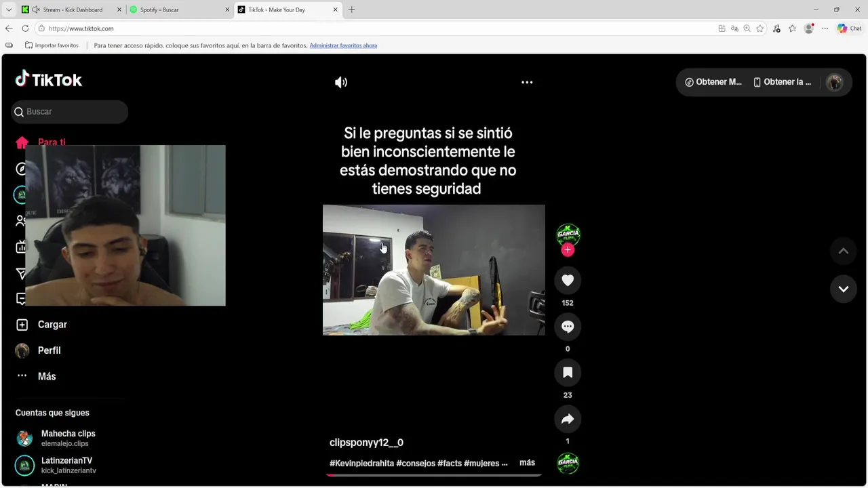Follow the creator with the red plus badge
This screenshot has width=868, height=488.
tap(568, 250)
